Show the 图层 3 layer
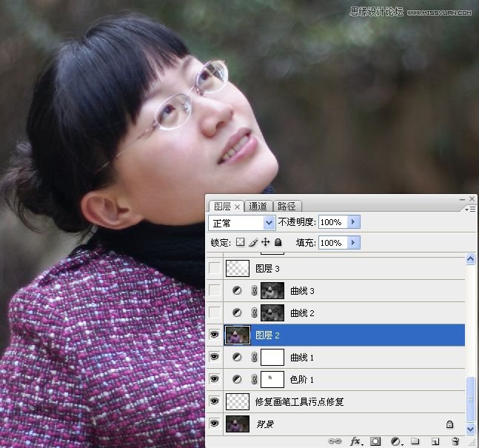479x448 pixels. click(215, 268)
